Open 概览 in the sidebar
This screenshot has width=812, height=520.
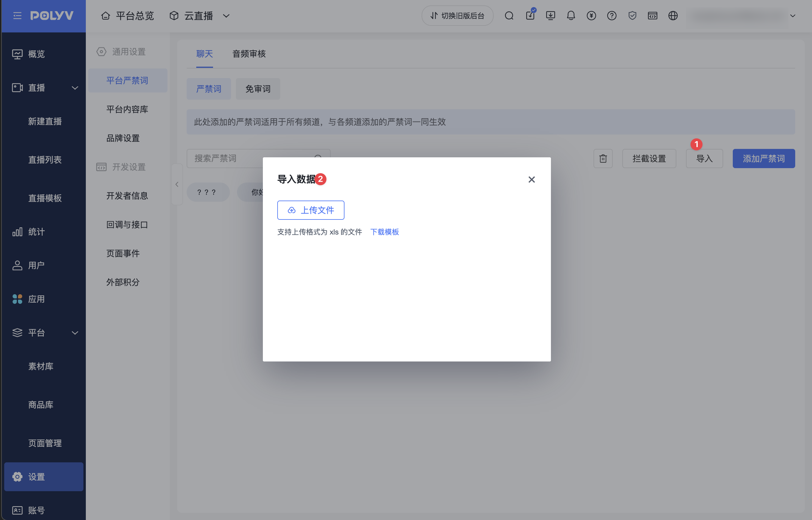44,54
